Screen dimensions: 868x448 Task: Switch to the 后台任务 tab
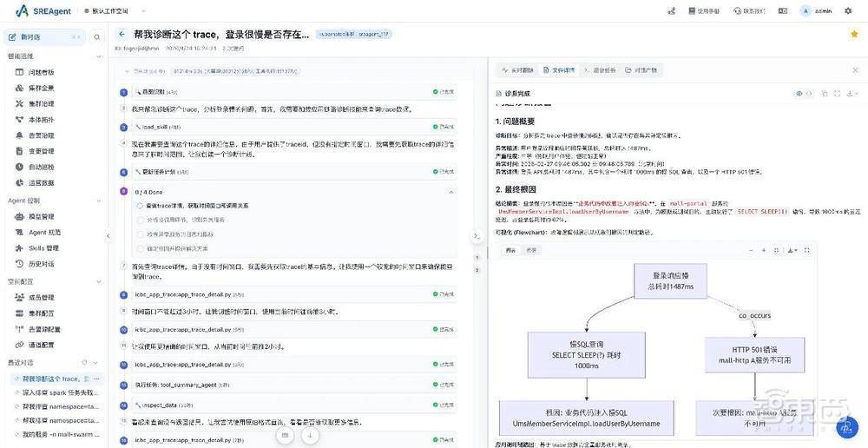tap(600, 70)
